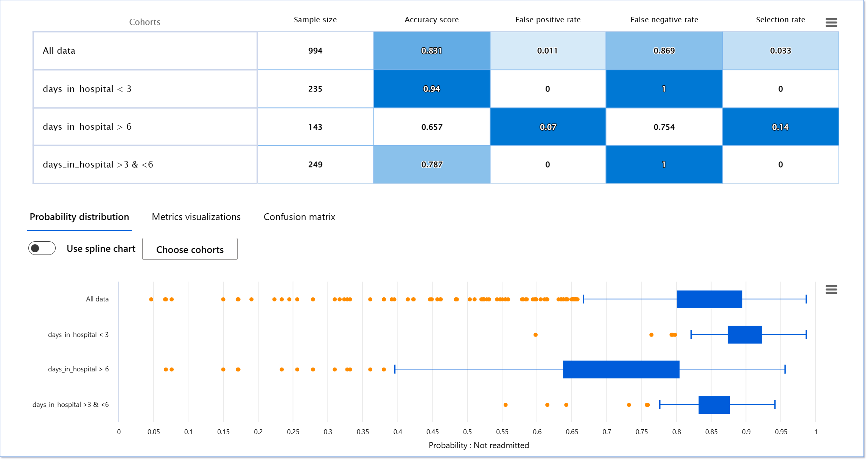868x461 pixels.
Task: Switch to Metrics visualizations tab
Action: 196,217
